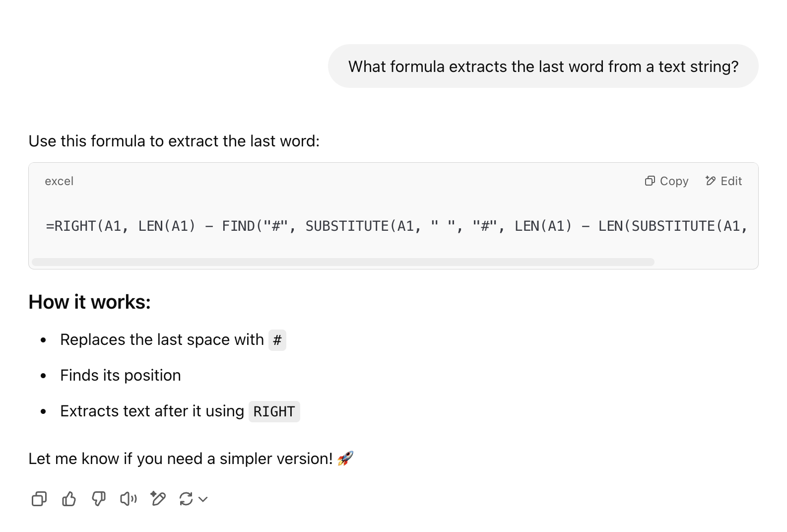Click the "Let me know" closing sentence
The image size is (787, 532).
pyautogui.click(x=180, y=459)
